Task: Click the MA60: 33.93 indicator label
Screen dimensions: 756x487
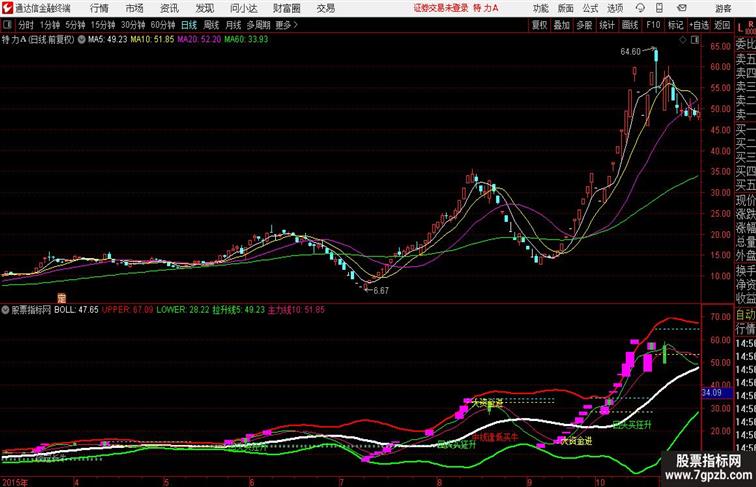Action: tap(246, 40)
